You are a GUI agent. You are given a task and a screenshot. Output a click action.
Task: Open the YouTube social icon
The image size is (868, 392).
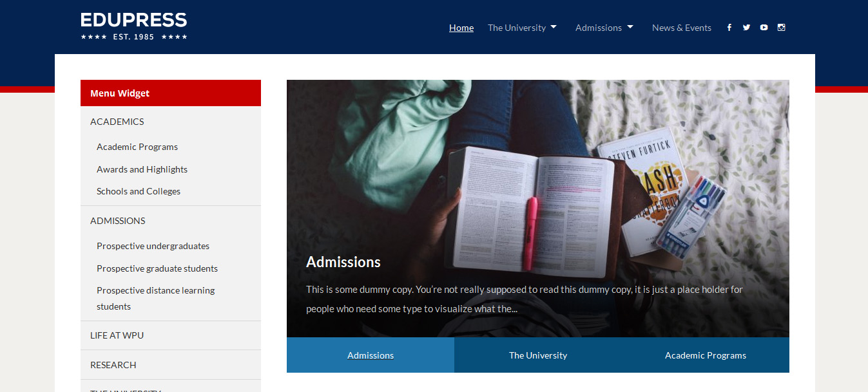tap(764, 28)
